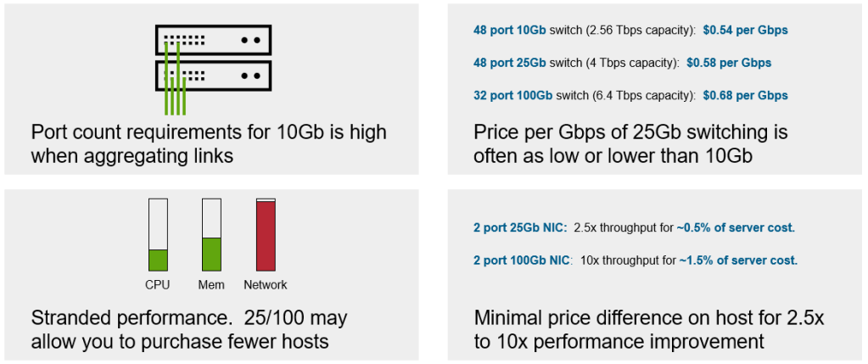Image resolution: width=868 pixels, height=364 pixels.
Task: Click the green CPU usage bar
Action: pyautogui.click(x=158, y=260)
